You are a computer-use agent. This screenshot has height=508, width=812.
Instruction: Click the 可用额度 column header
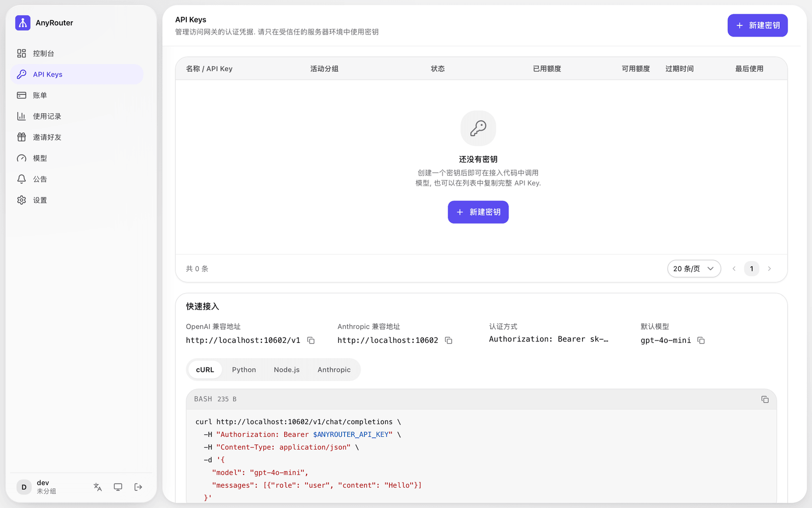click(636, 69)
